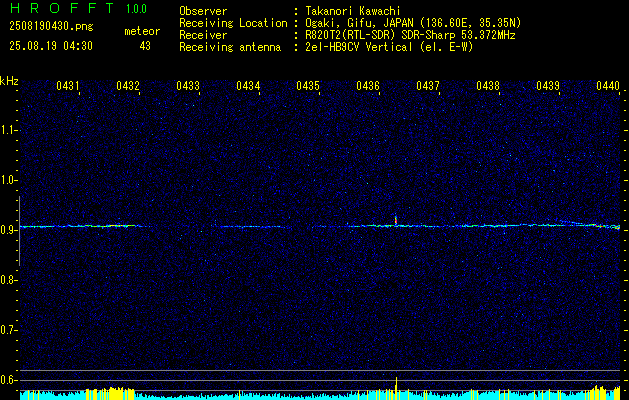629x400 pixels.
Task: Click the 53.372MHz frequency text
Action: click(489, 35)
